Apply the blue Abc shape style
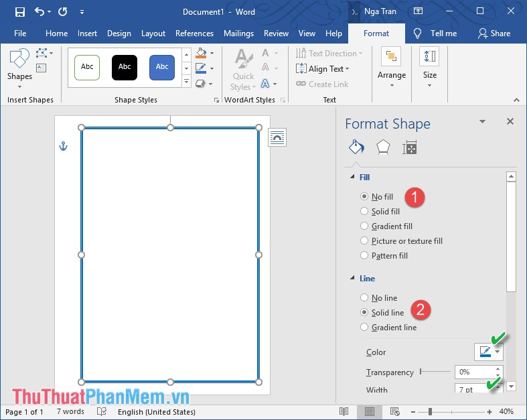Viewport: 527px width, 420px height. 162,67
